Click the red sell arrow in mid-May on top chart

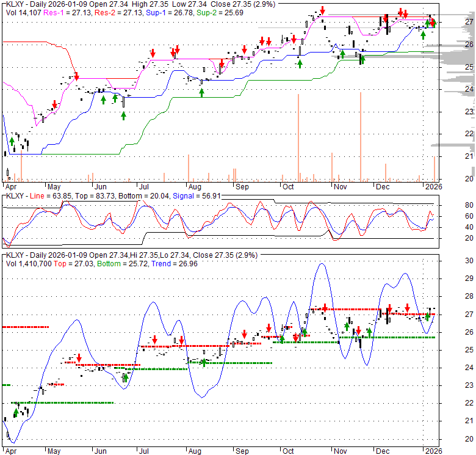point(77,76)
